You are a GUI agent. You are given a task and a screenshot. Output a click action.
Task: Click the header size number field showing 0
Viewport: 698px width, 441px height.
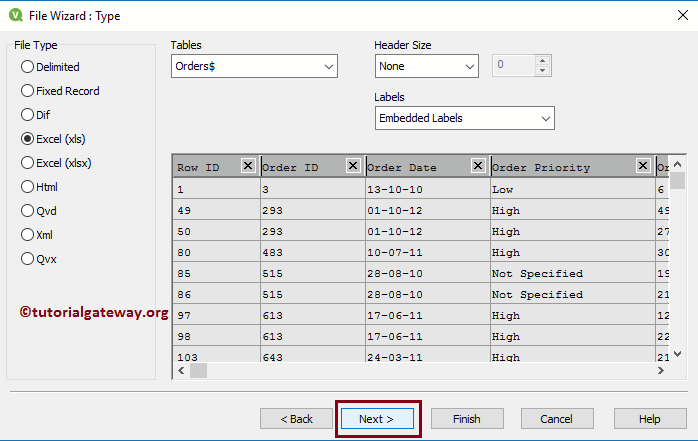tap(513, 65)
